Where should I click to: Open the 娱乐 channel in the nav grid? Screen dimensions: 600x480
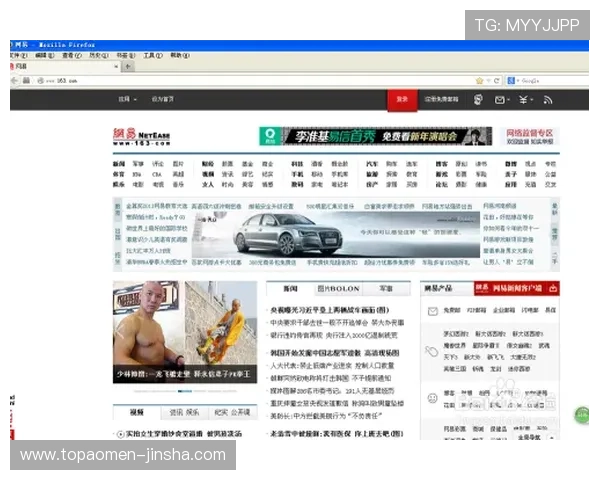point(119,184)
